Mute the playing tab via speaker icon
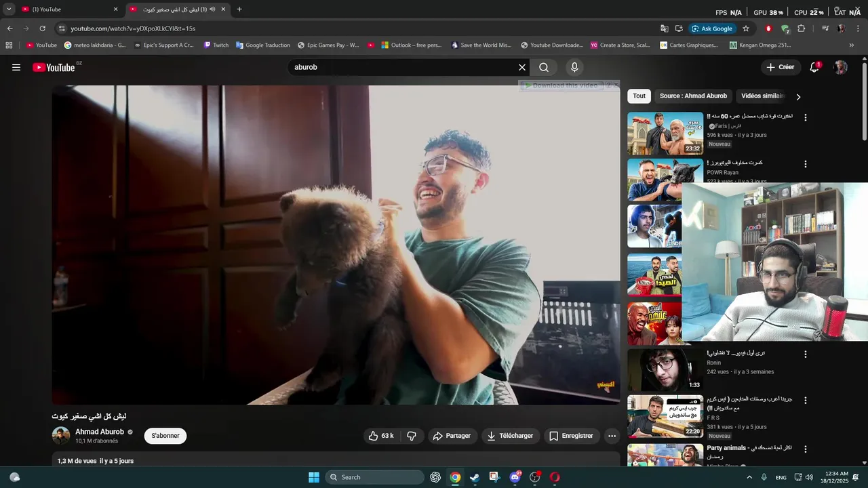 212,9
